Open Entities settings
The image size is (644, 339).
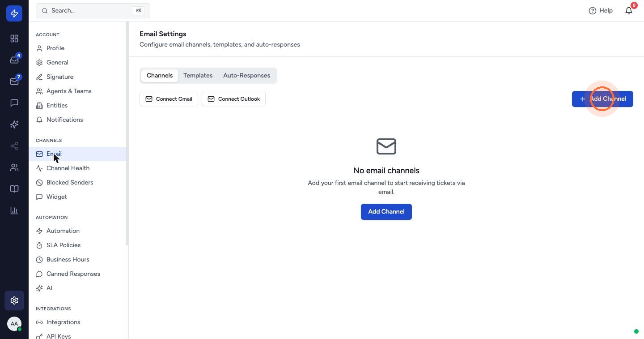tap(77, 106)
